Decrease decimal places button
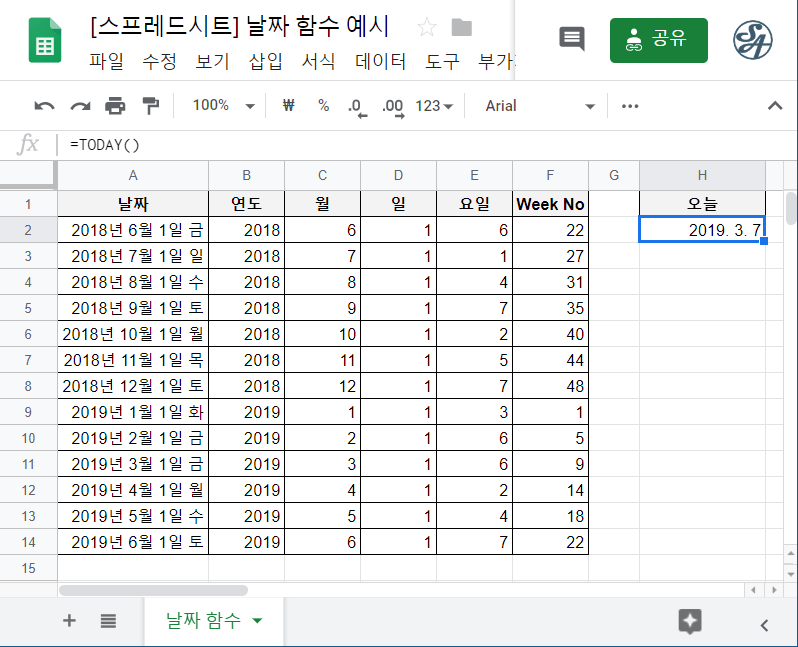This screenshot has height=647, width=798. pos(356,106)
